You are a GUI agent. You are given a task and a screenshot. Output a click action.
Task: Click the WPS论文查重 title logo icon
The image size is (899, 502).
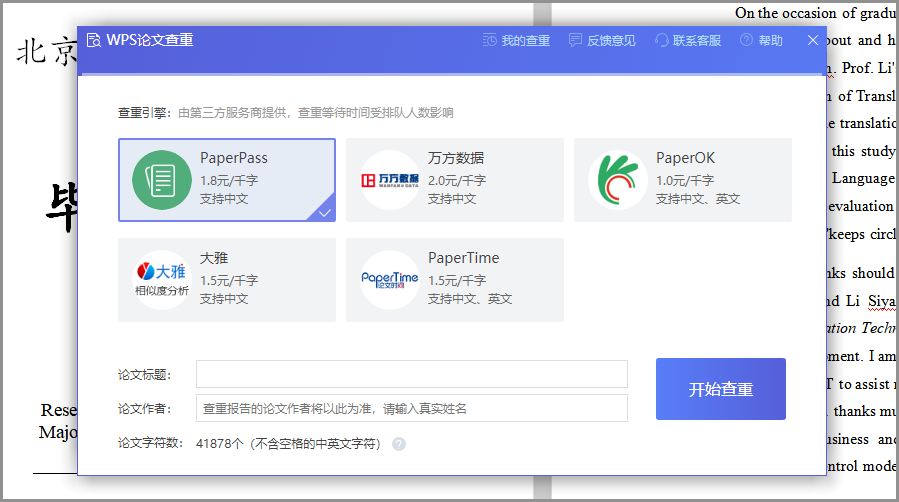93,40
